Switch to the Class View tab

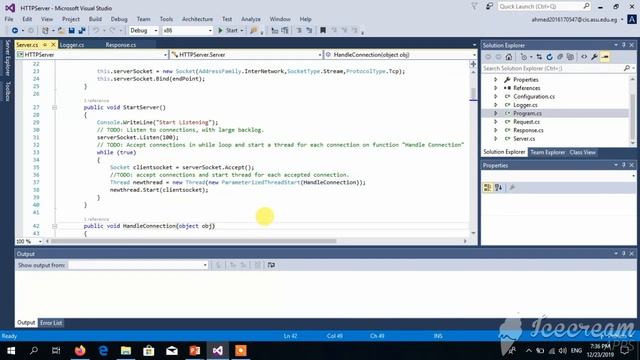(x=582, y=152)
